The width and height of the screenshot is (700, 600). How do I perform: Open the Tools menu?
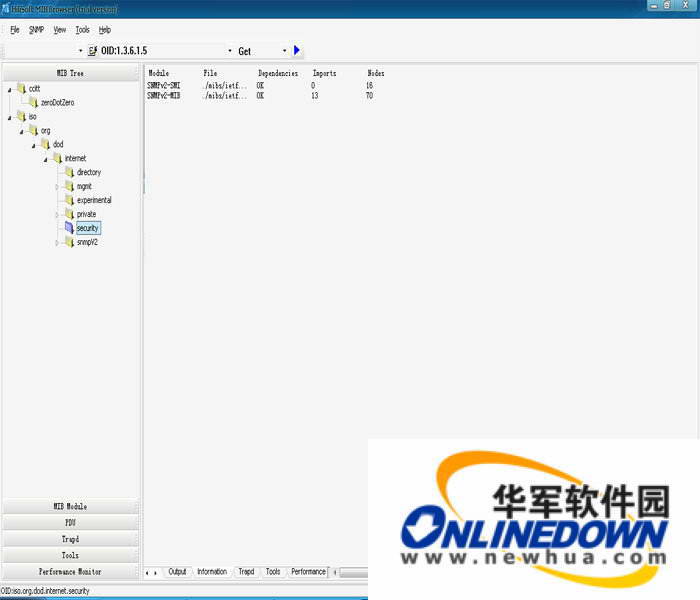(83, 30)
